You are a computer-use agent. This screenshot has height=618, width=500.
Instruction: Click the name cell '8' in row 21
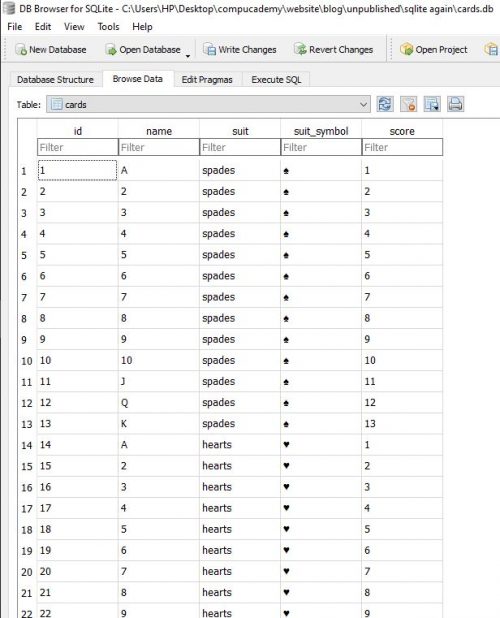(x=159, y=592)
